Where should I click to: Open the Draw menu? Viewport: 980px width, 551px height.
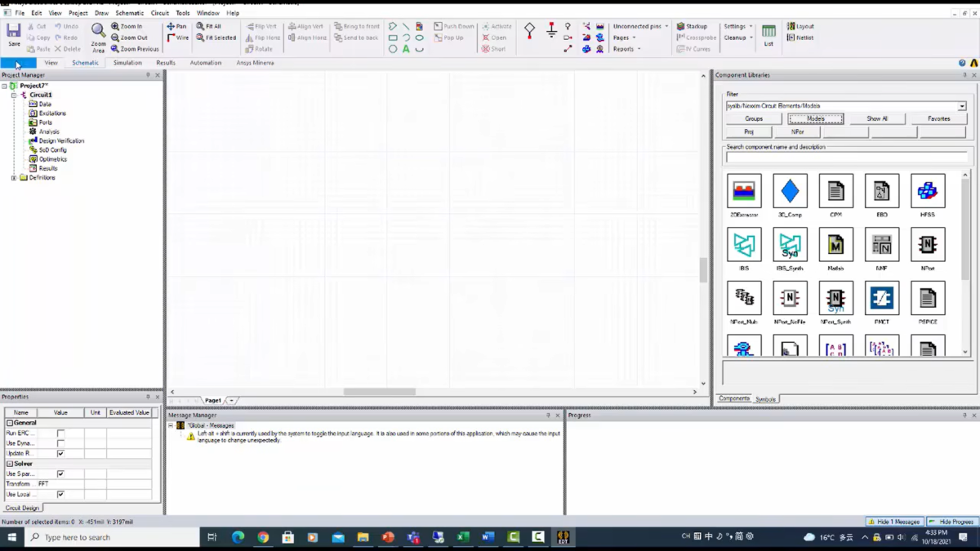click(x=101, y=13)
